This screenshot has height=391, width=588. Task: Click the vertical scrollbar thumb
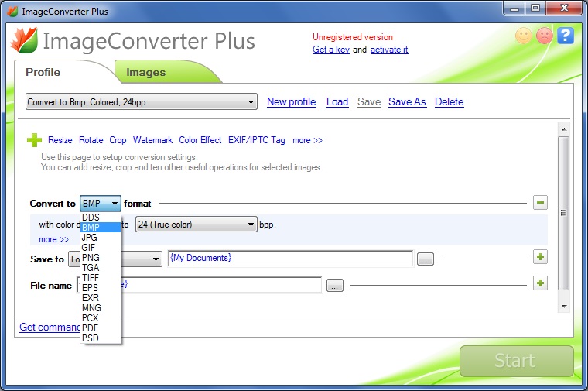pyautogui.click(x=563, y=213)
